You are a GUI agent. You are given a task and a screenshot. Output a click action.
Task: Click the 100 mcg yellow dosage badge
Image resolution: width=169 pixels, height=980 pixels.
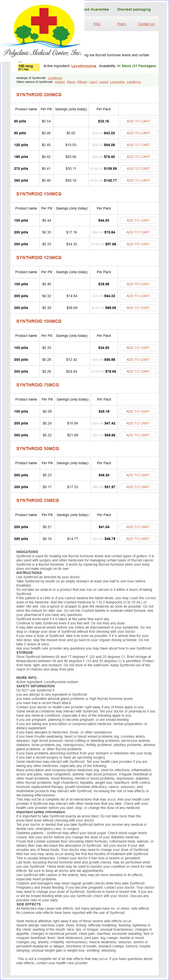[x=25, y=67]
